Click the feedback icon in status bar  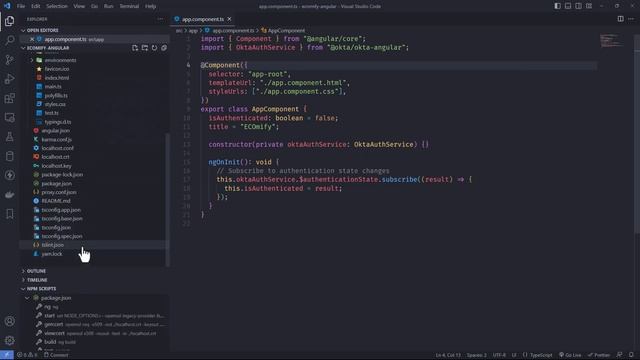pos(620,355)
